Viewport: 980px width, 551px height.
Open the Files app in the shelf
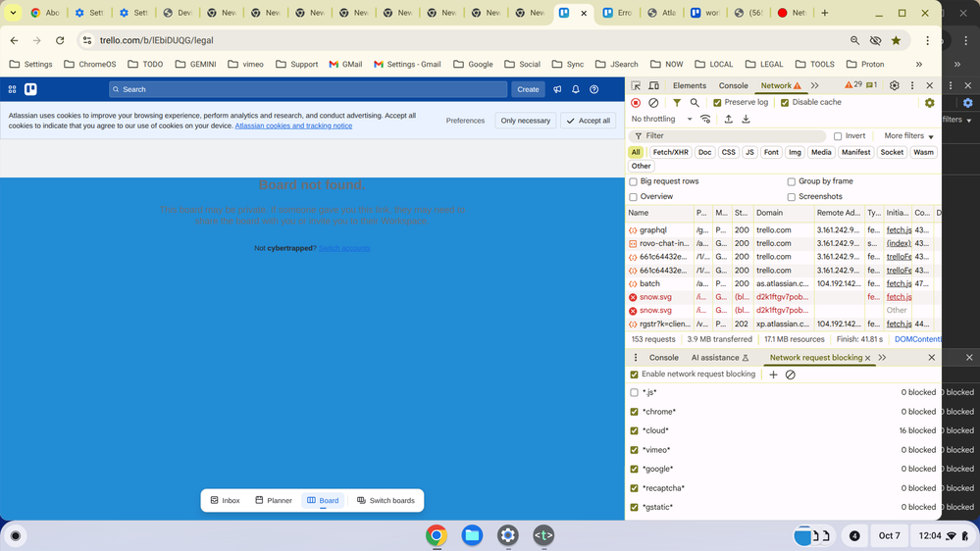(472, 535)
